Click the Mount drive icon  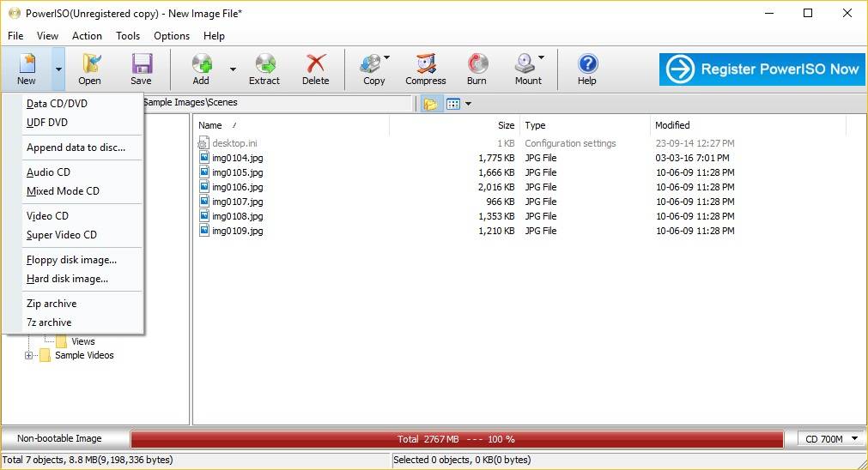click(x=525, y=63)
